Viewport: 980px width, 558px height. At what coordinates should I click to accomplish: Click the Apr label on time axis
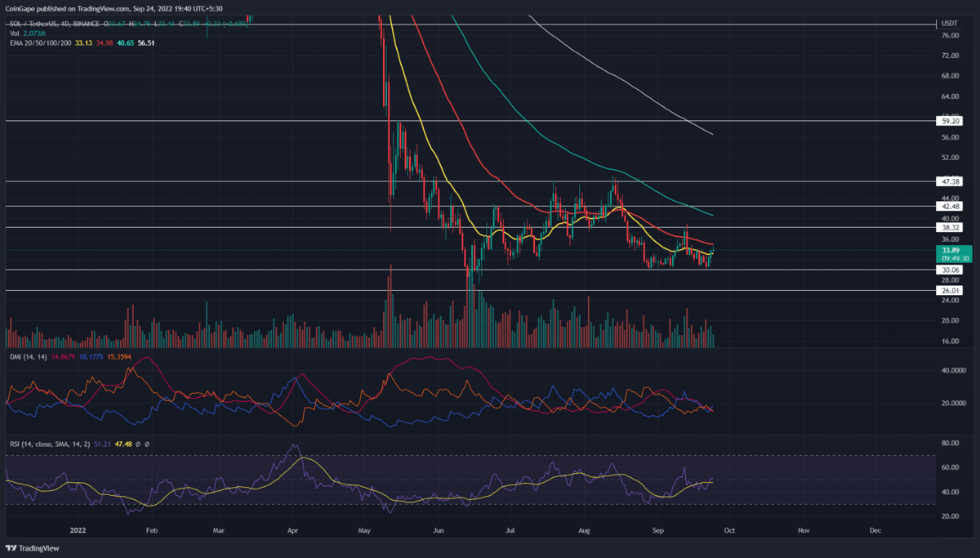292,530
